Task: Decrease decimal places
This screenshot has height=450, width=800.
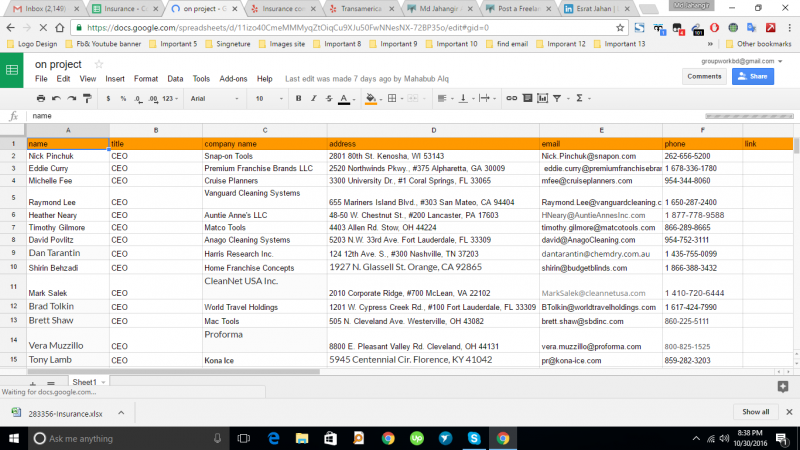Action: tap(138, 99)
